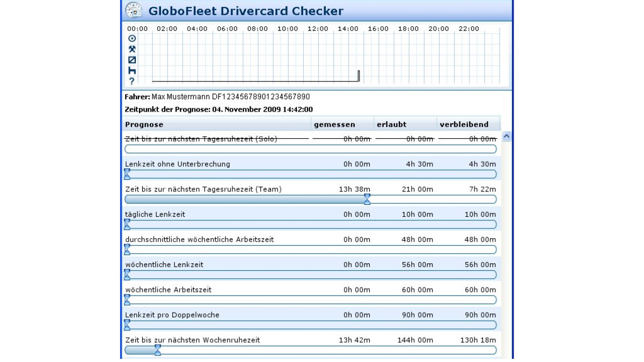Click the Zeitpunkt der Prognose date line
Viewport: 644px width, 362px height.
click(x=218, y=109)
